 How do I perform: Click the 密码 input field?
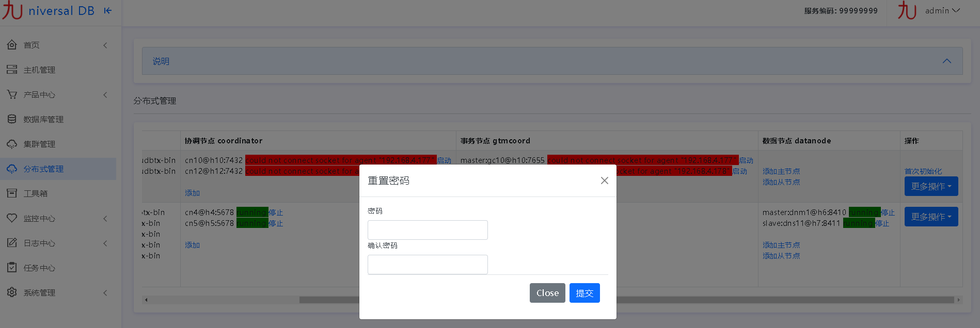tap(428, 230)
